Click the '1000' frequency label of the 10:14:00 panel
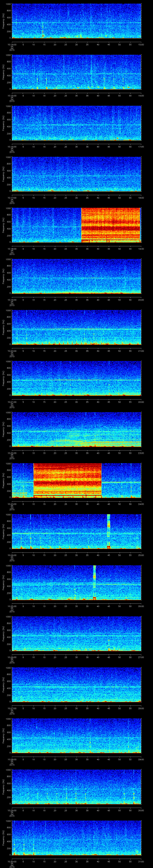This screenshot has width=153, height=868. [x=8, y=4]
